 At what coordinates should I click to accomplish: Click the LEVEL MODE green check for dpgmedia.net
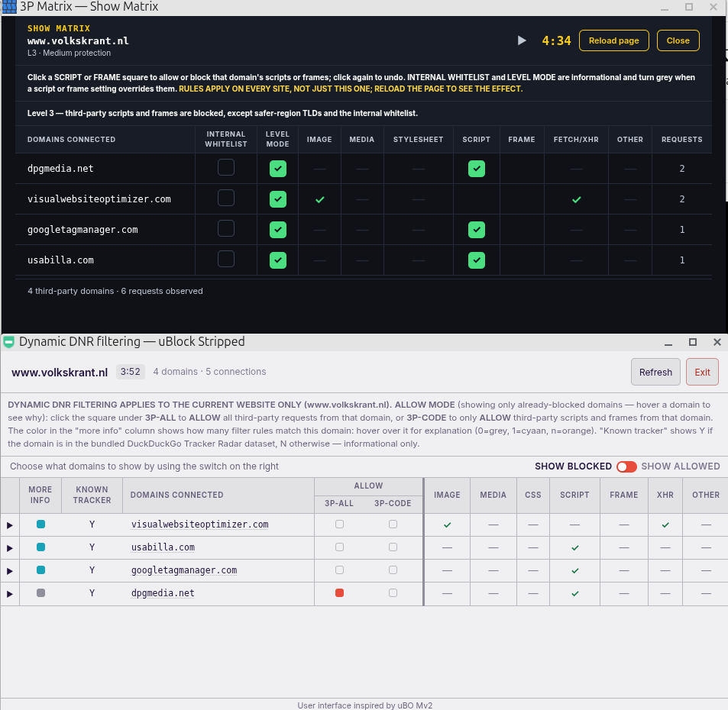point(277,169)
